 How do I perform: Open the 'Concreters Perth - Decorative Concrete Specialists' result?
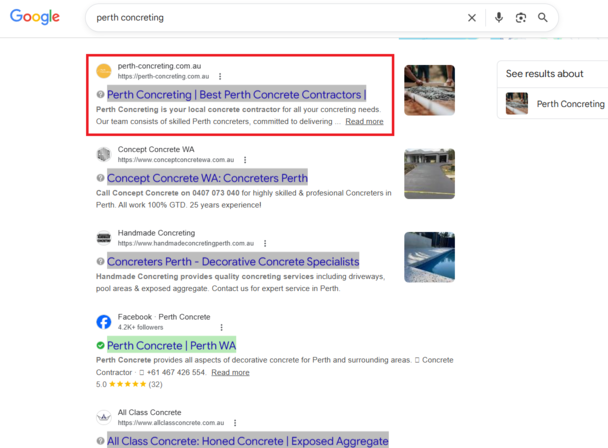[233, 261]
